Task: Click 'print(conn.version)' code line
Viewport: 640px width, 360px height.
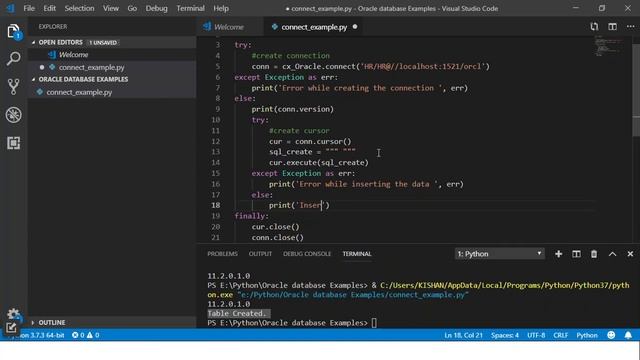Action: click(x=293, y=109)
